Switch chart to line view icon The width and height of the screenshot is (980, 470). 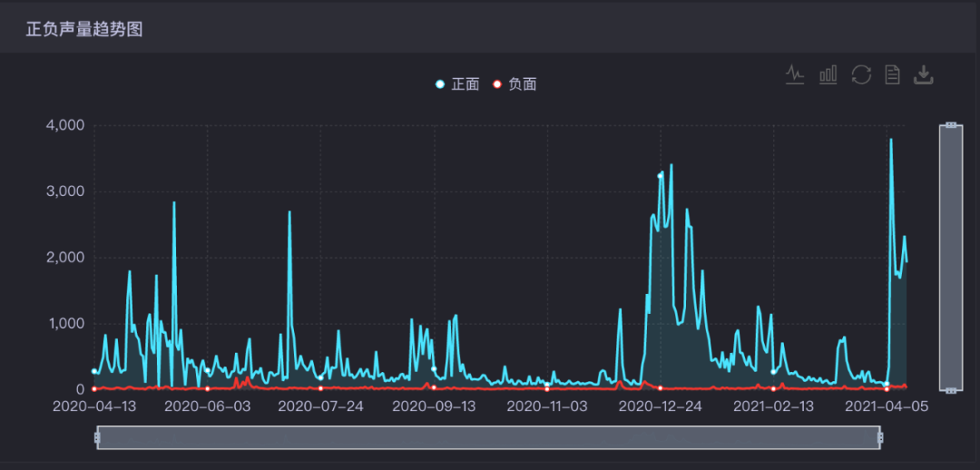794,74
